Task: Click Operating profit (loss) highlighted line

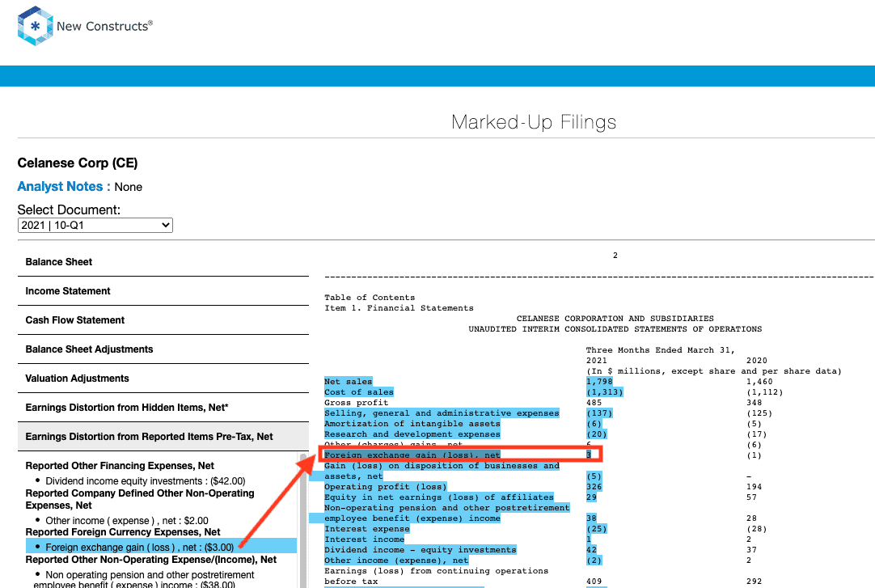Action: 385,487
